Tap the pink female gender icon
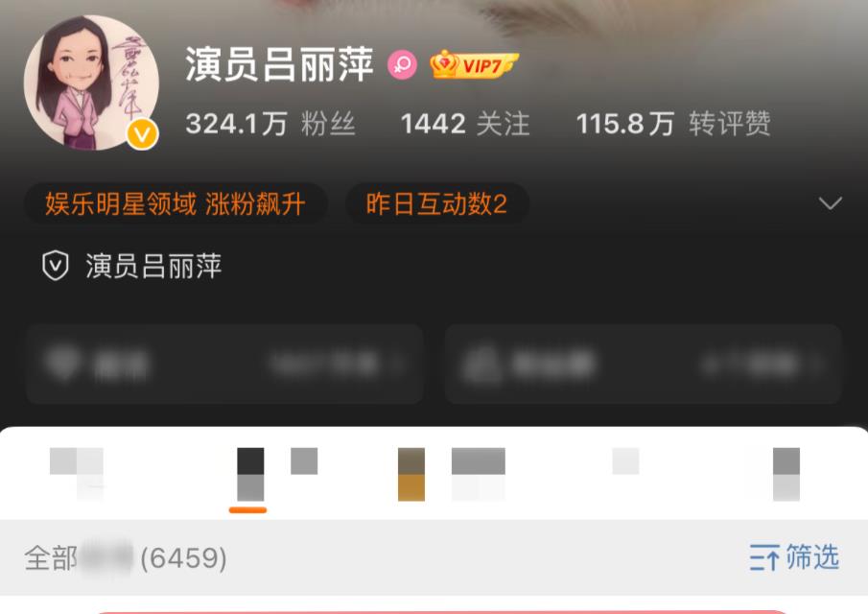The width and height of the screenshot is (868, 614). click(402, 65)
